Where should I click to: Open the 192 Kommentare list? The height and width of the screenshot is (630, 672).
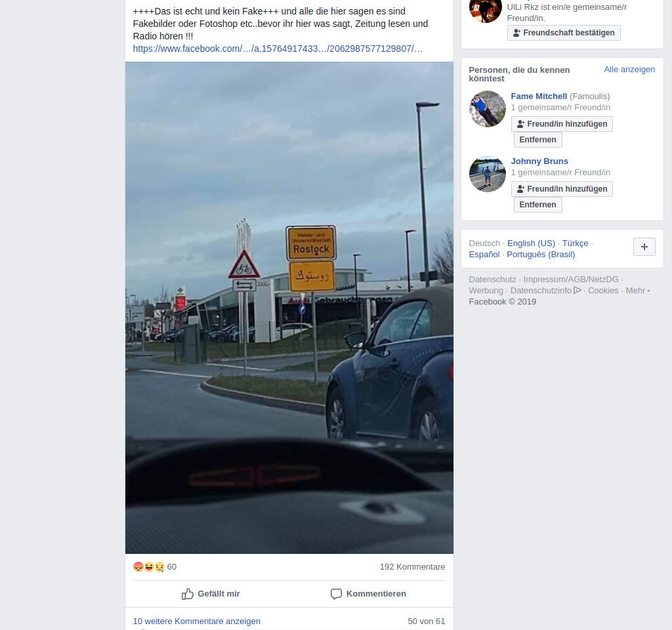click(412, 566)
